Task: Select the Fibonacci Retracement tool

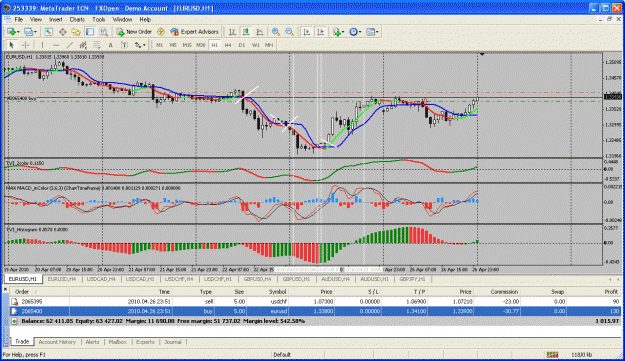Action: tap(97, 45)
